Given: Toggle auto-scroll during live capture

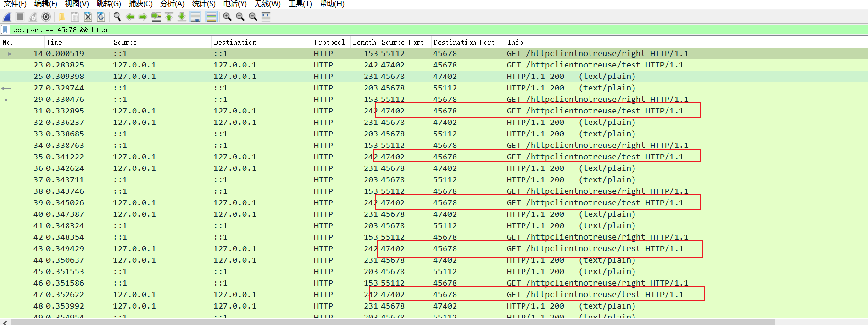Looking at the screenshot, I should point(195,17).
